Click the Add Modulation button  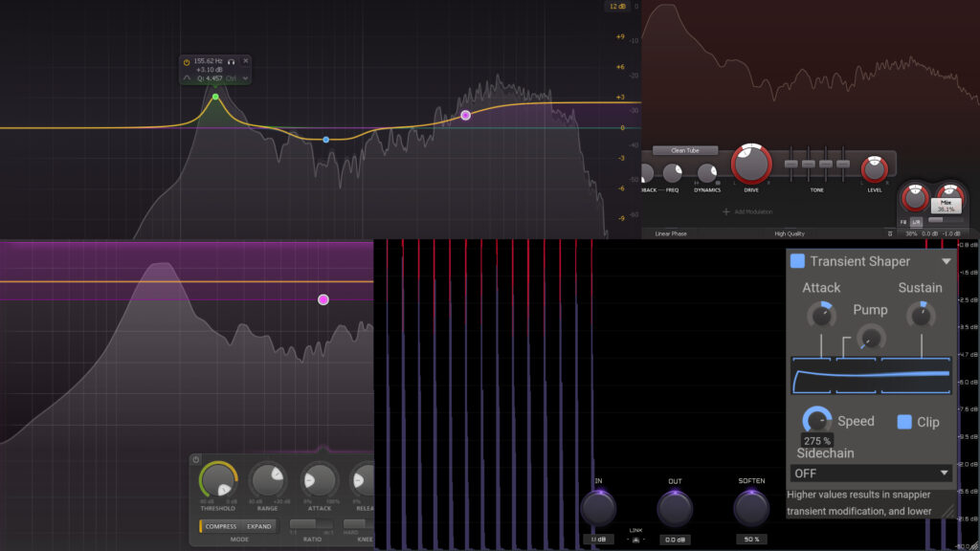coord(752,211)
